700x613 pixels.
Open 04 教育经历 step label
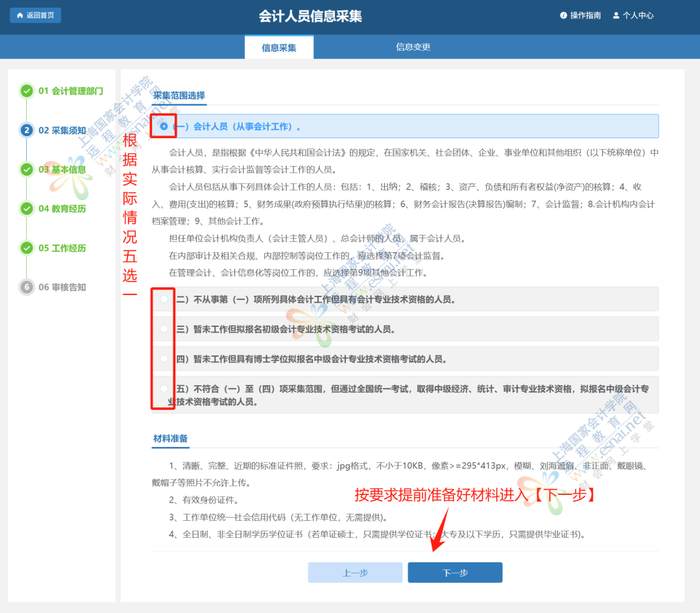click(x=62, y=209)
